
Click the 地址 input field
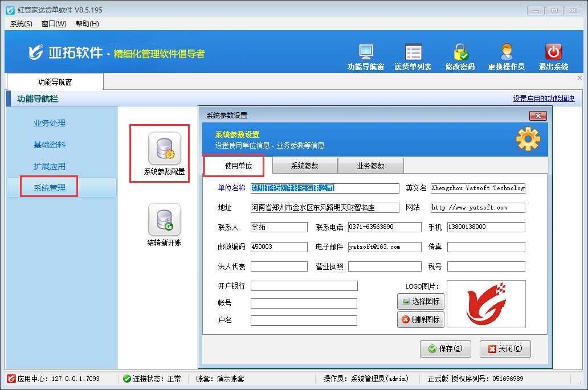325,208
